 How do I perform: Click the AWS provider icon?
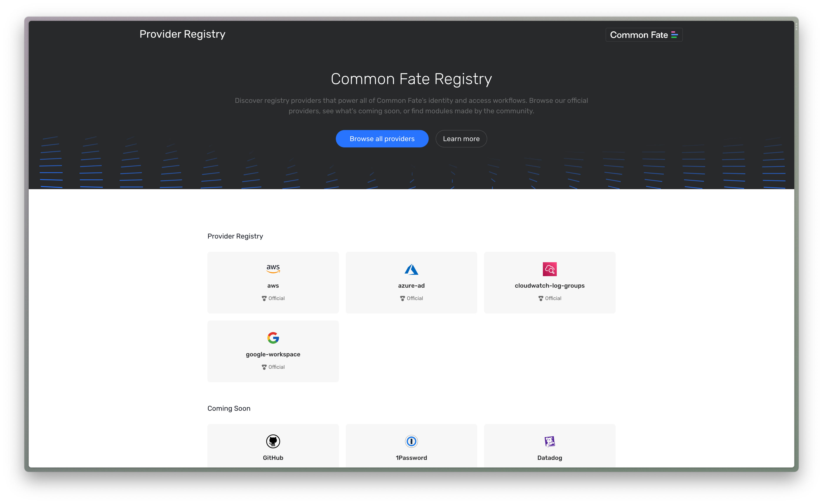pos(273,269)
